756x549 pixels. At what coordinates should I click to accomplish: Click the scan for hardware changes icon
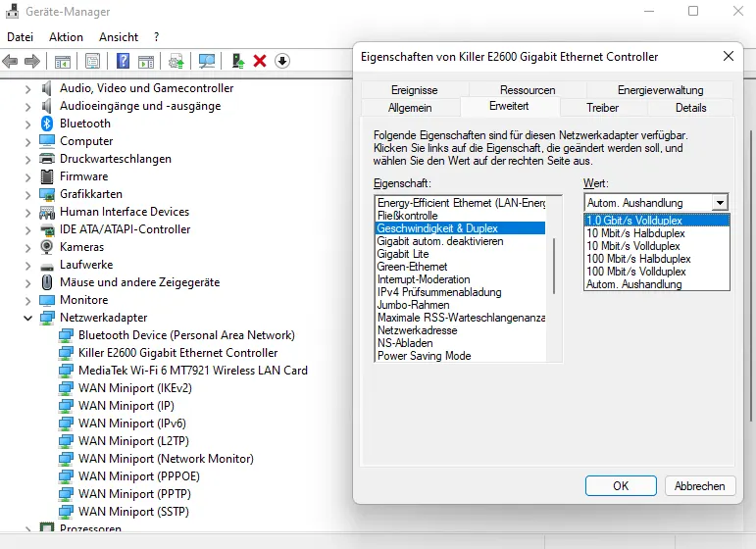click(207, 61)
